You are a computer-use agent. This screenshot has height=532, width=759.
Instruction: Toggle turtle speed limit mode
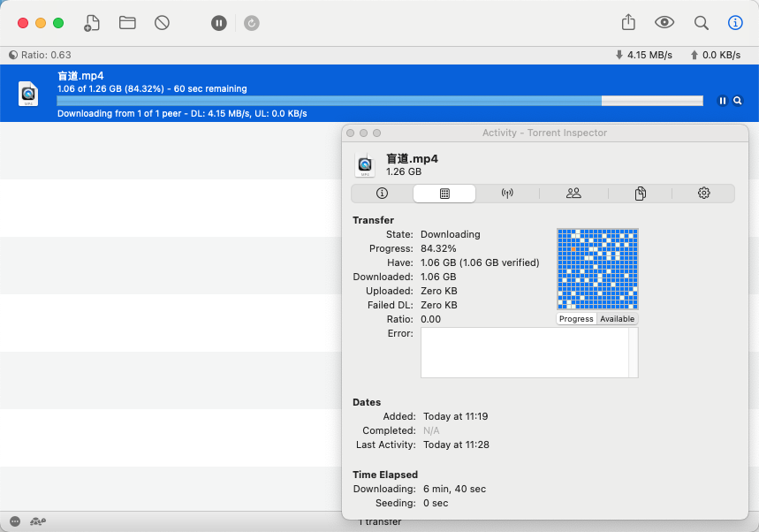[x=38, y=521]
